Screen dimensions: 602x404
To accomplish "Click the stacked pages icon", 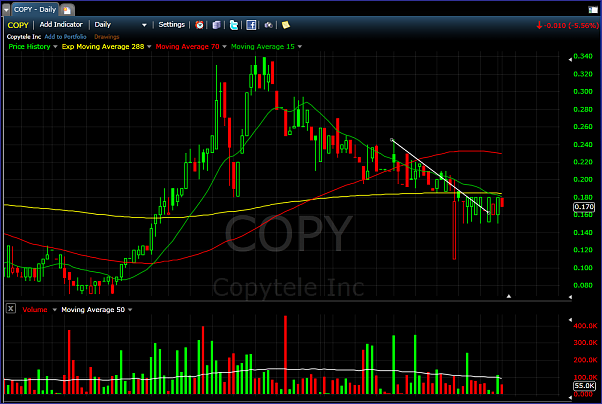I will [x=217, y=25].
